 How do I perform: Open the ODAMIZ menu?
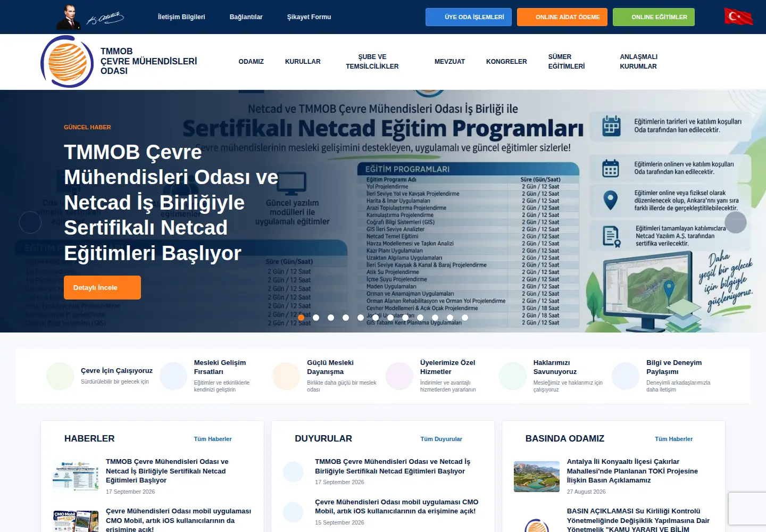(x=251, y=62)
